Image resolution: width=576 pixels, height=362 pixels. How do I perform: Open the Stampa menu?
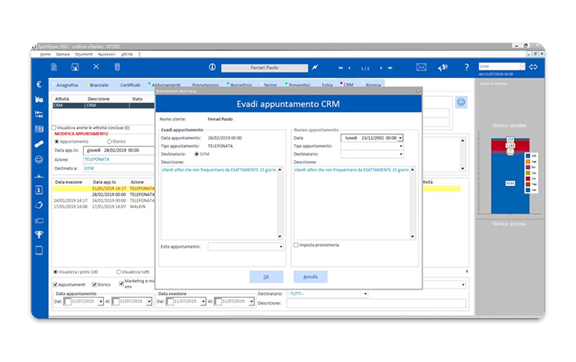(x=62, y=54)
